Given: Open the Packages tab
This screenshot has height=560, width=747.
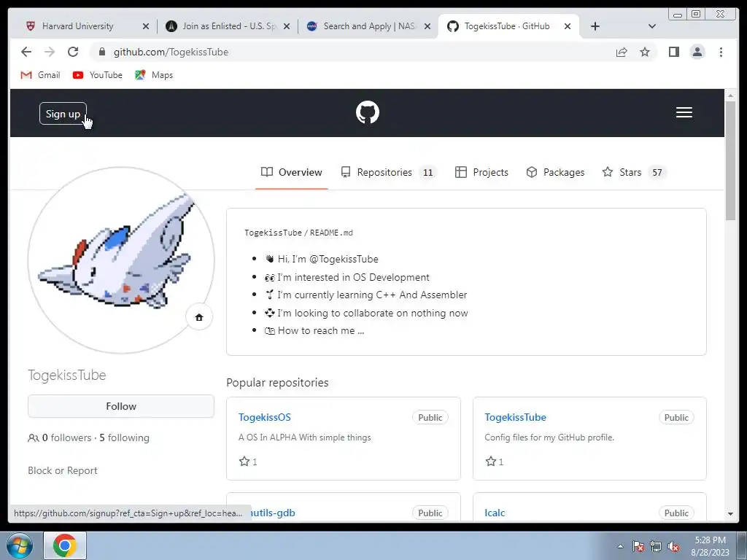Looking at the screenshot, I should tap(555, 172).
